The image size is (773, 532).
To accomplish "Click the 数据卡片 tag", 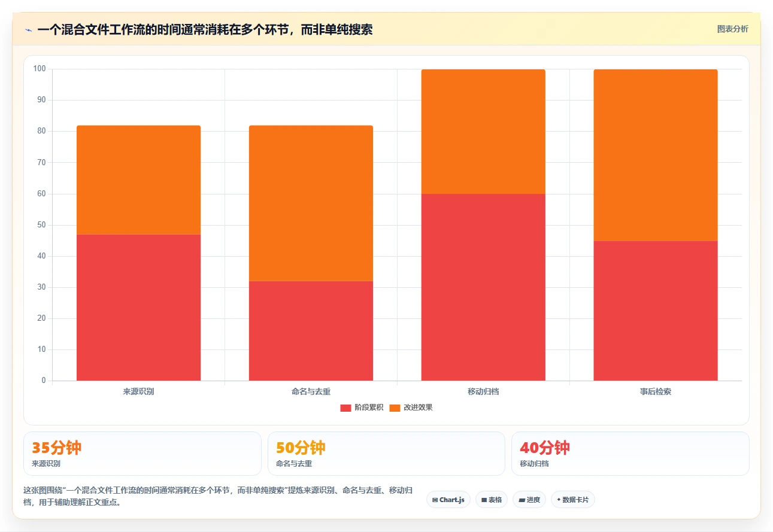I will pos(573,500).
